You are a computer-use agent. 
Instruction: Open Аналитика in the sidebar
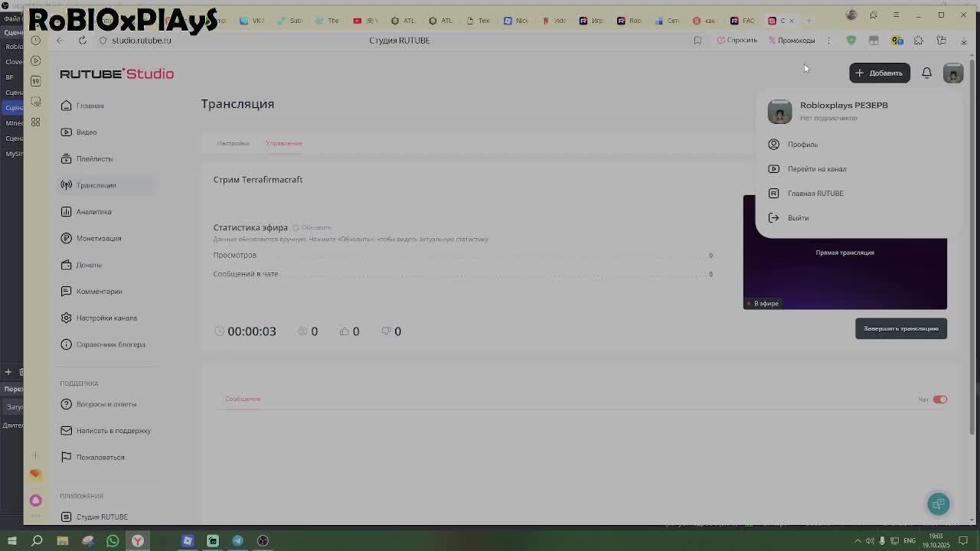tap(86, 212)
